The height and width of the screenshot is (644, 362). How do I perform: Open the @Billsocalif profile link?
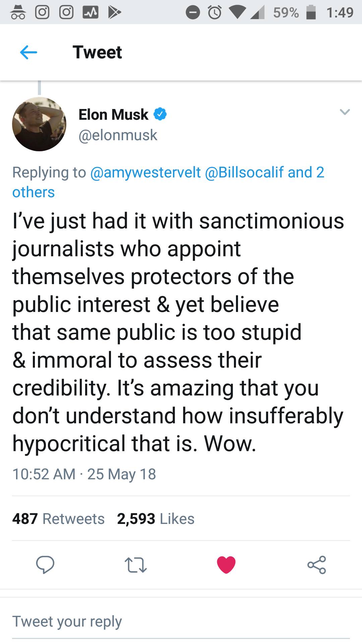[x=244, y=172]
